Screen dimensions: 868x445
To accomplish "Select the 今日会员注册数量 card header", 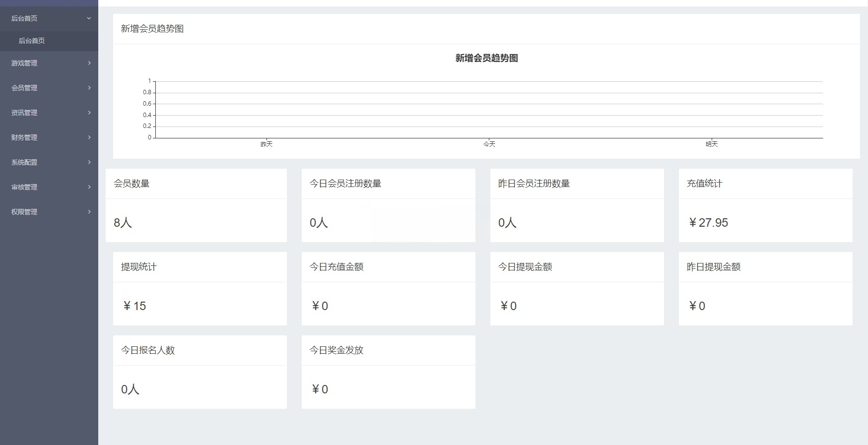I will 345,184.
